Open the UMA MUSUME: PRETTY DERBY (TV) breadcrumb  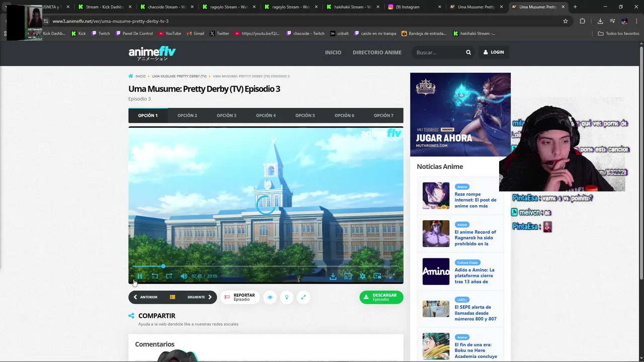pos(179,76)
